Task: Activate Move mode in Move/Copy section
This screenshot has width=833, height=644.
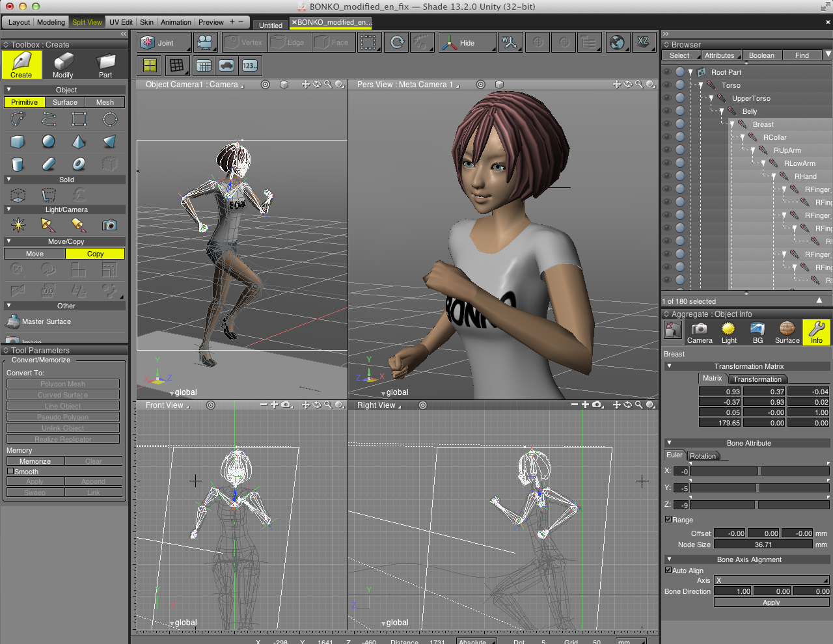Action: click(34, 253)
